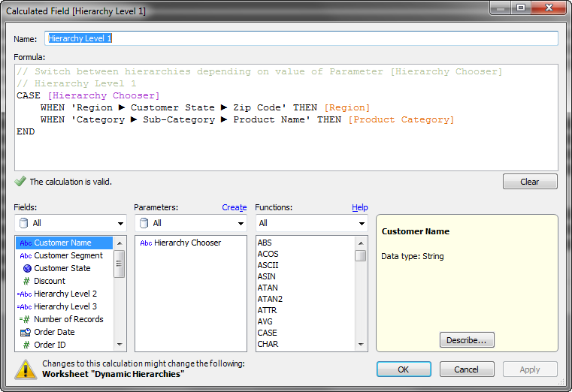This screenshot has width=572, height=392.
Task: Click Fields list scroll down arrow
Action: 120,344
